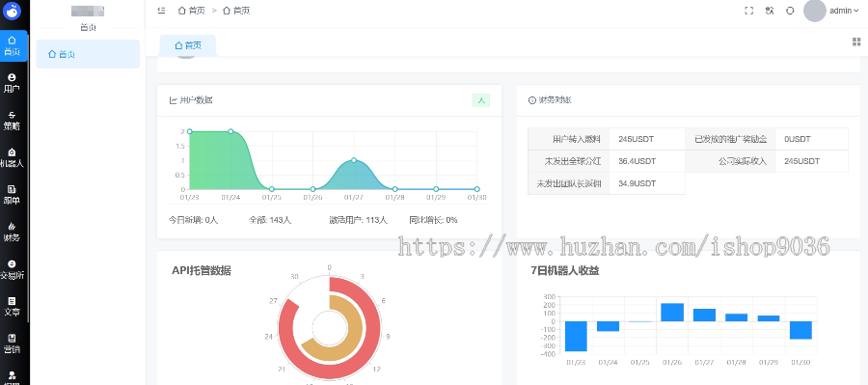This screenshot has height=385, width=868.
Task: Click the blue app logo at top-left
Action: pyautogui.click(x=12, y=11)
